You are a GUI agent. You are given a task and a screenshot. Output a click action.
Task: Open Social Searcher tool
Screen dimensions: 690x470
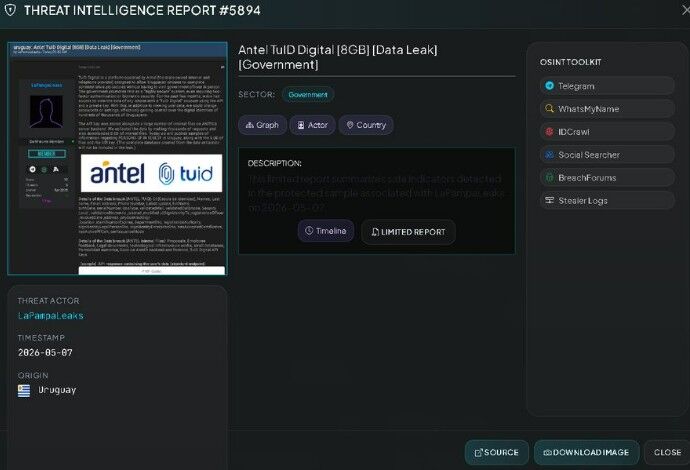click(x=607, y=154)
